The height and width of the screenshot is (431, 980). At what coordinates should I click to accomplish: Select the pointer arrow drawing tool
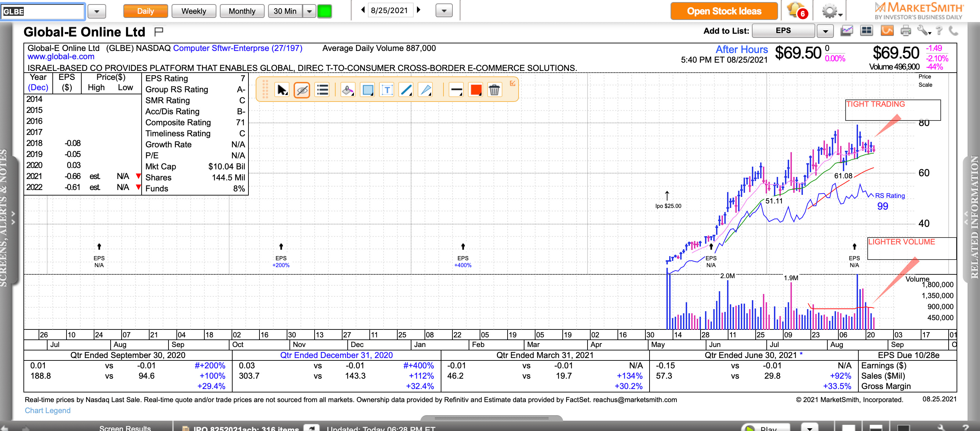click(282, 90)
